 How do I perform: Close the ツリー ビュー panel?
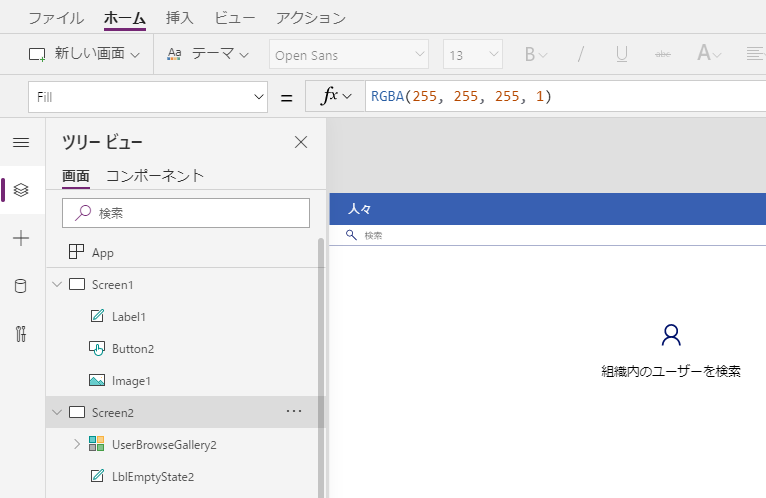click(301, 142)
